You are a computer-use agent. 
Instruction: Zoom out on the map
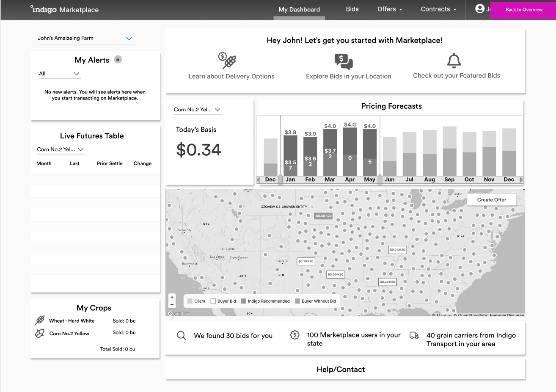172,304
